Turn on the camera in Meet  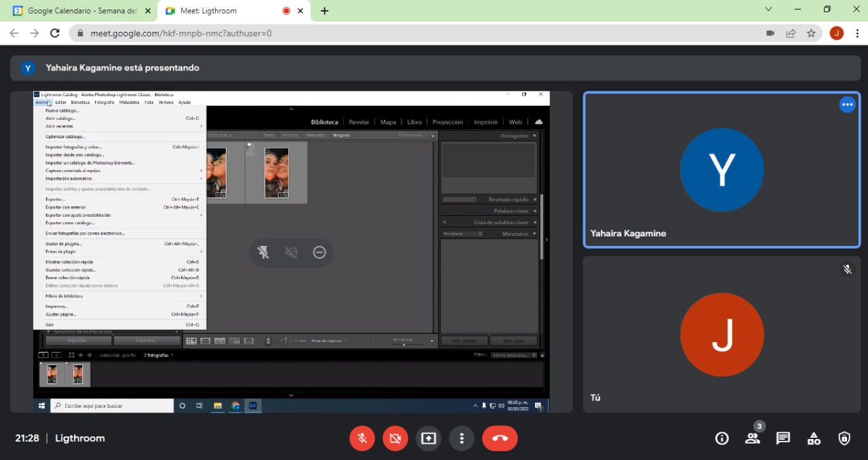point(395,438)
